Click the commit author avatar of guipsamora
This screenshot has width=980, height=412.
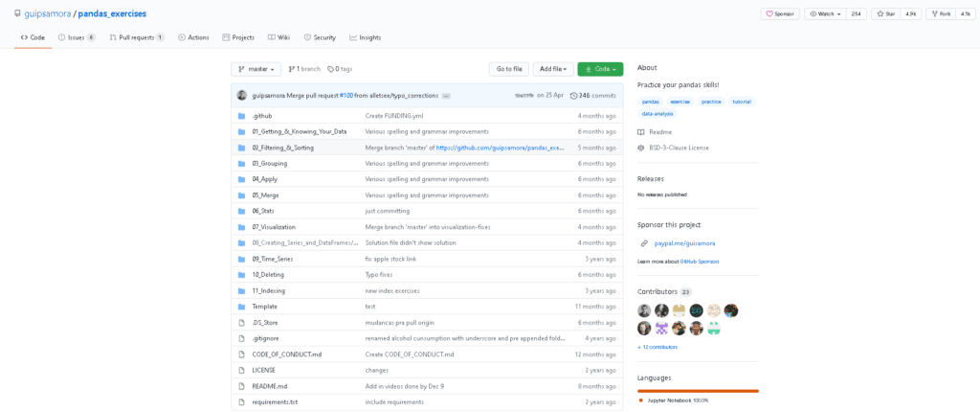(x=242, y=96)
